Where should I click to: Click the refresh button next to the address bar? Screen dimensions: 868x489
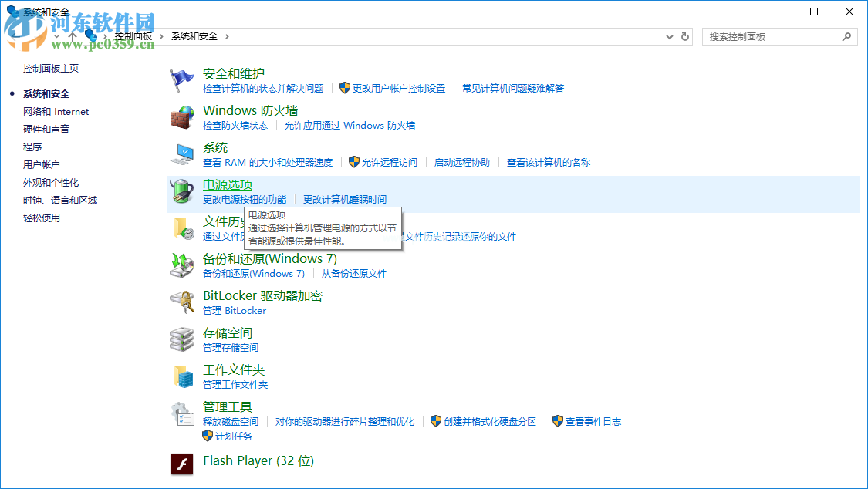click(685, 36)
